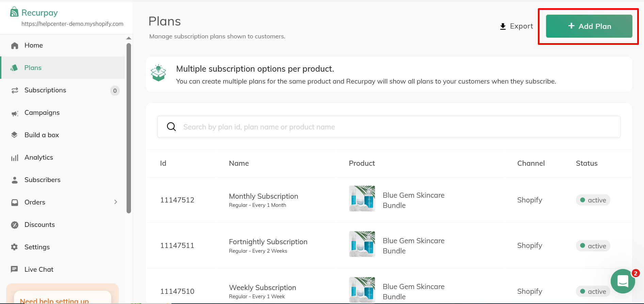Expand the Orders submenu chevron
Viewport: 644px width, 304px height.
(x=116, y=202)
